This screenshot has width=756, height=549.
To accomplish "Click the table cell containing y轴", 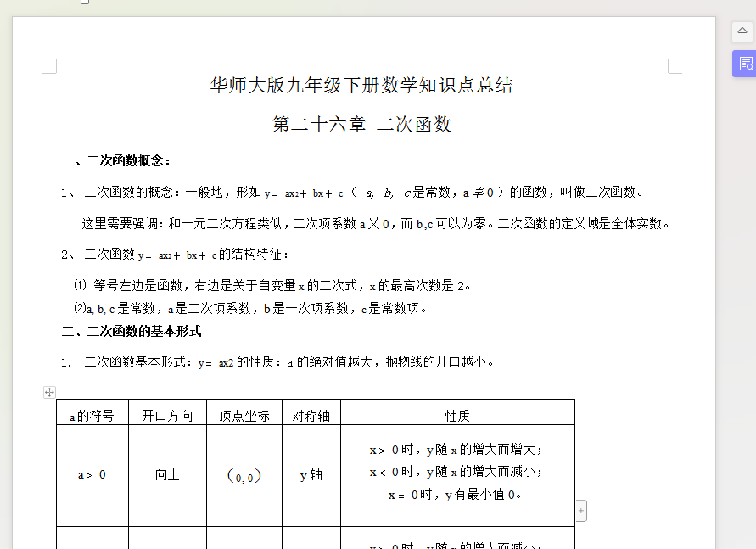I will (311, 475).
